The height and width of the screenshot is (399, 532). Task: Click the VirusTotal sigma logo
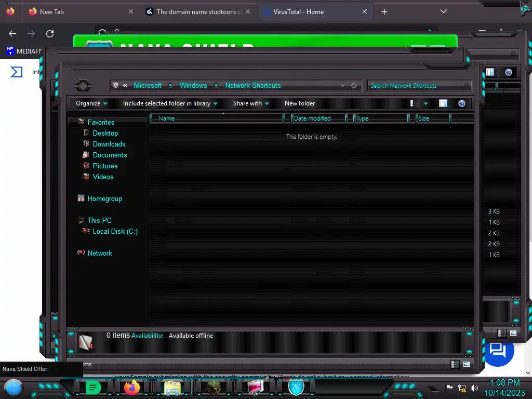(16, 72)
